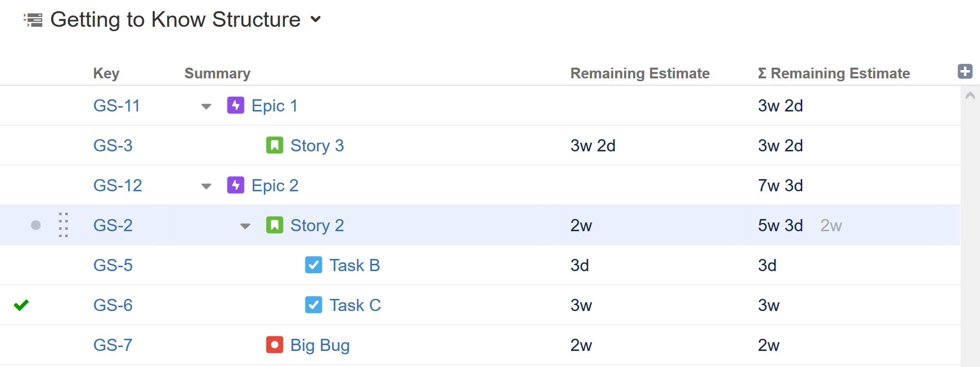
Task: Click the blue task icon for Task B
Action: [x=314, y=265]
